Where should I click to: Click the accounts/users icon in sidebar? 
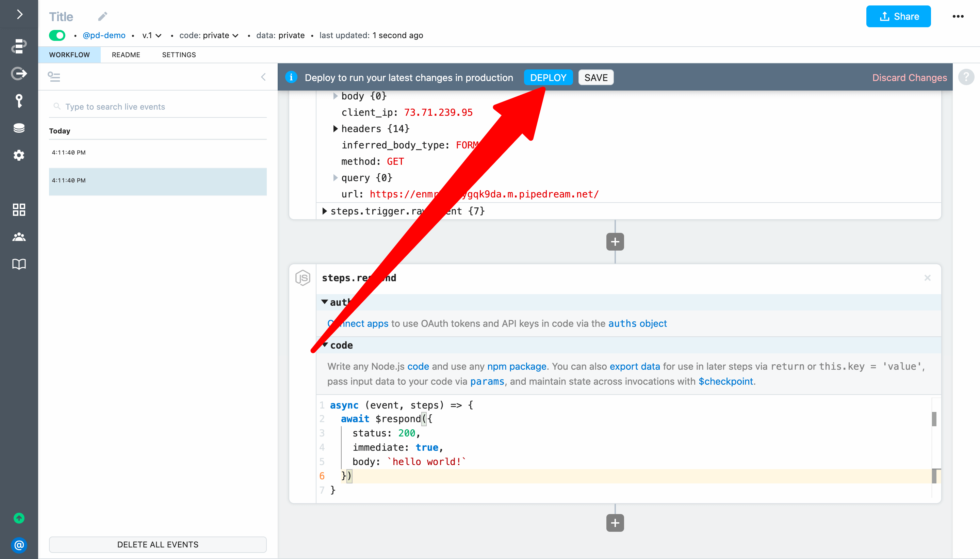click(x=18, y=237)
